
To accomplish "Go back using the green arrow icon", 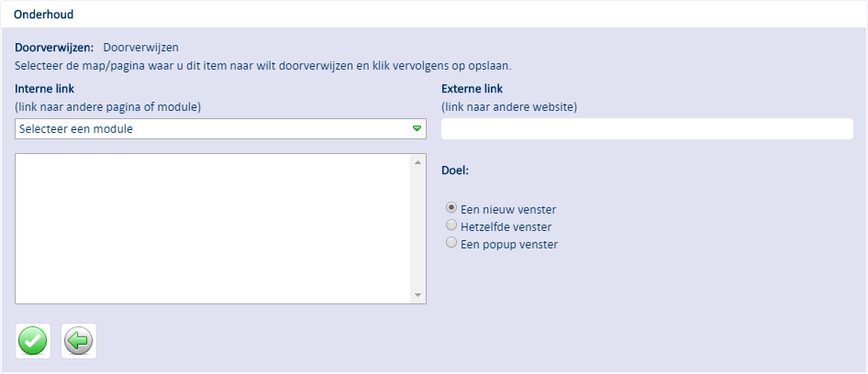I will 79,341.
